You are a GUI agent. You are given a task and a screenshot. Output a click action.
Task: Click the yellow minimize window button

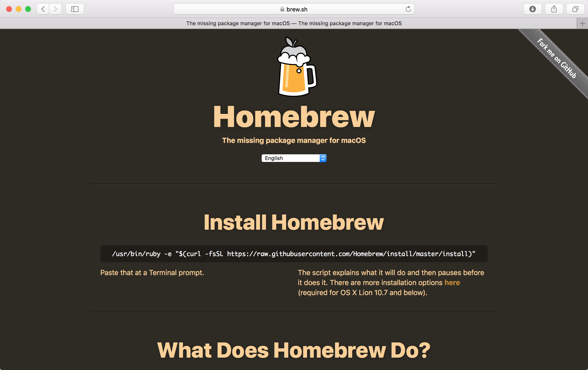pyautogui.click(x=19, y=9)
